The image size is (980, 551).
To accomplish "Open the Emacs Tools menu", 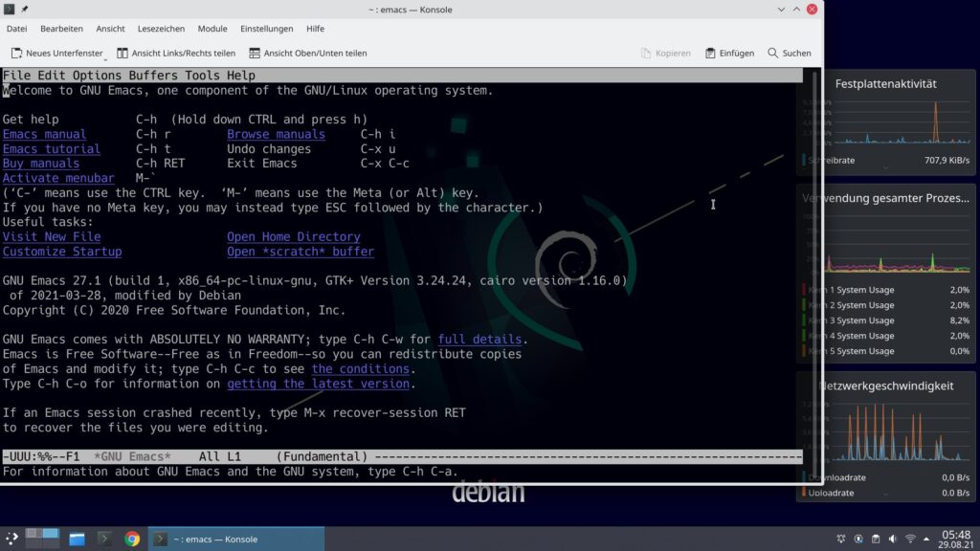I will [x=203, y=76].
